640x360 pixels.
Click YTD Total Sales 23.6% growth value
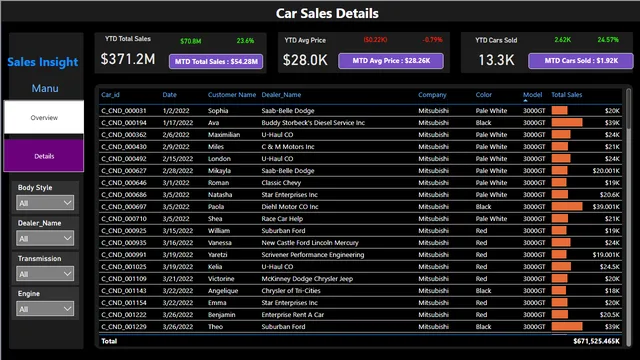[245, 41]
